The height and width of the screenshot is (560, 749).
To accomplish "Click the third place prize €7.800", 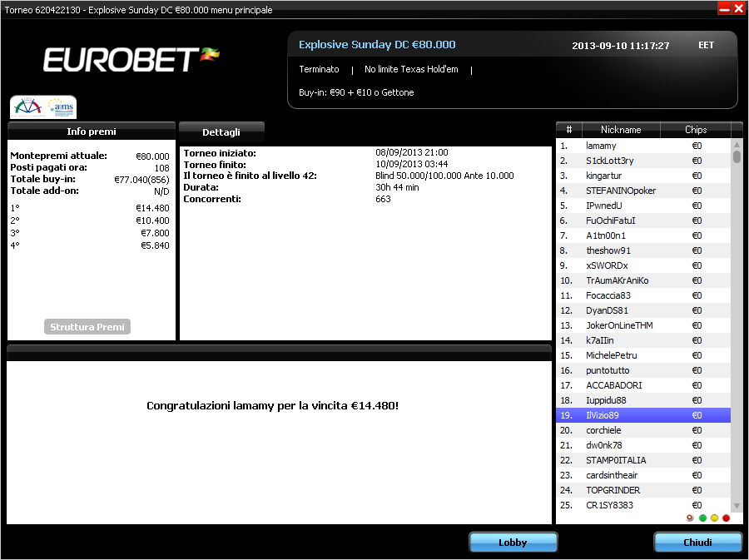I will pyautogui.click(x=155, y=233).
